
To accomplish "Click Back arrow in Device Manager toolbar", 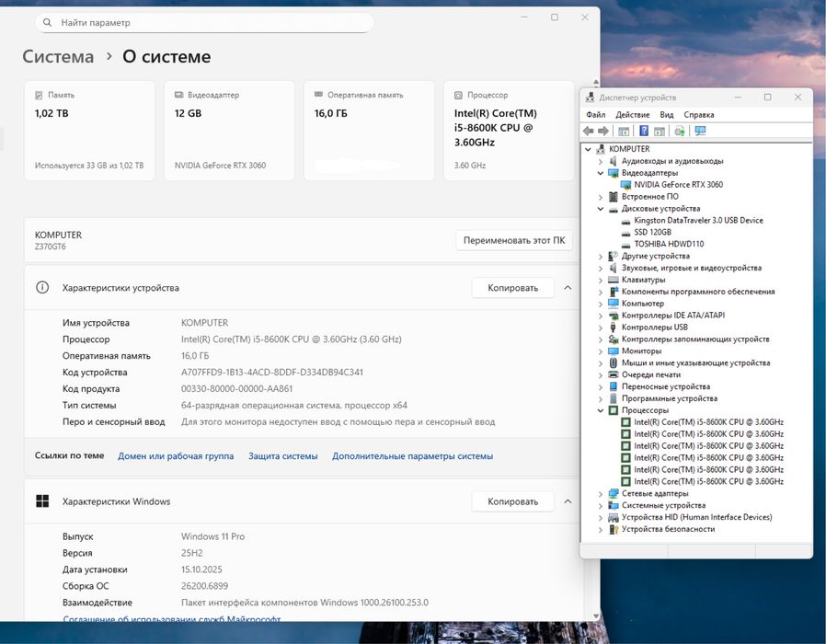I will [589, 131].
